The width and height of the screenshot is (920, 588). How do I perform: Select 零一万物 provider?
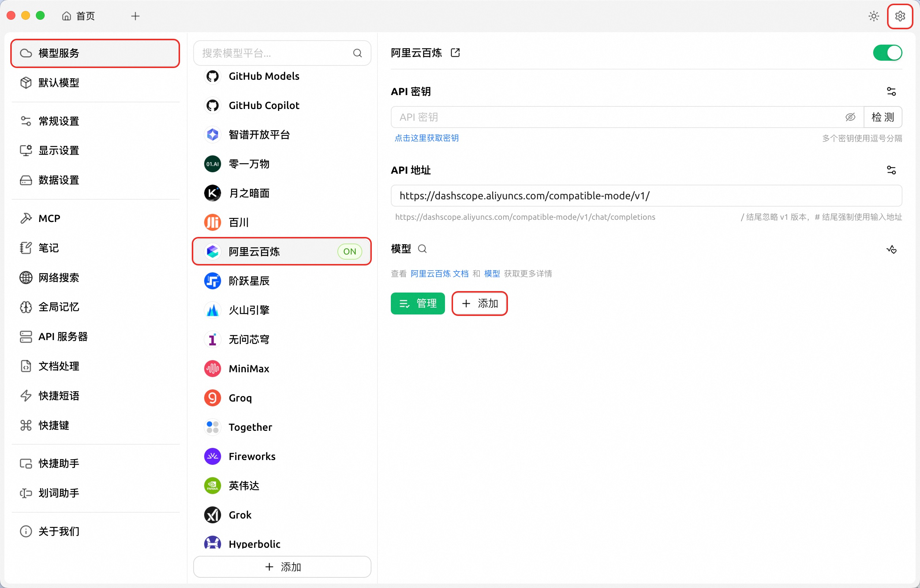pyautogui.click(x=282, y=164)
